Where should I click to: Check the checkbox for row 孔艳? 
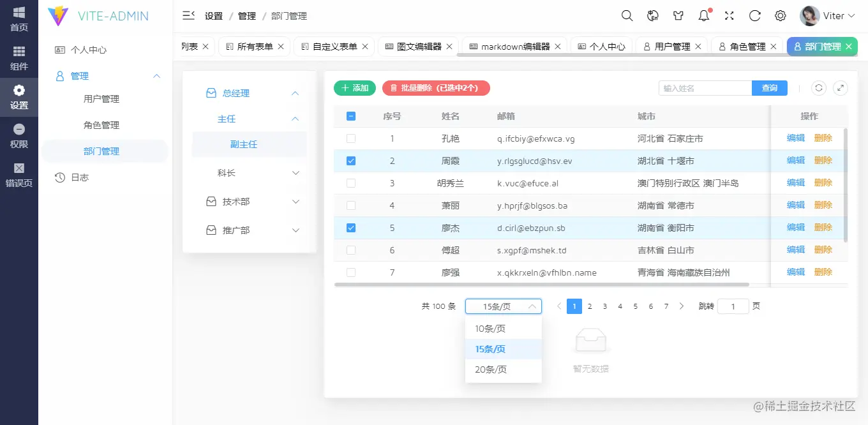point(350,138)
